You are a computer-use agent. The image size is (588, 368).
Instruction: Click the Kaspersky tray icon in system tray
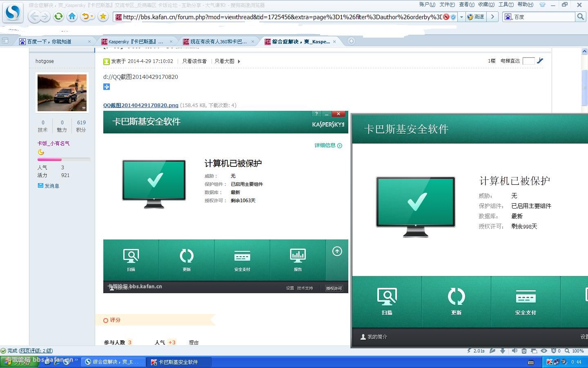pos(550,362)
